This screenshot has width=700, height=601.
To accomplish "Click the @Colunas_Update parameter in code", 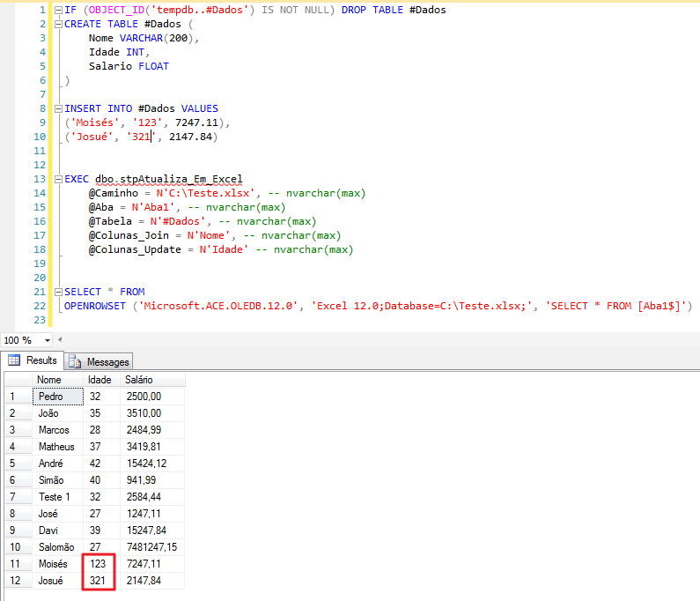I will tap(135, 249).
